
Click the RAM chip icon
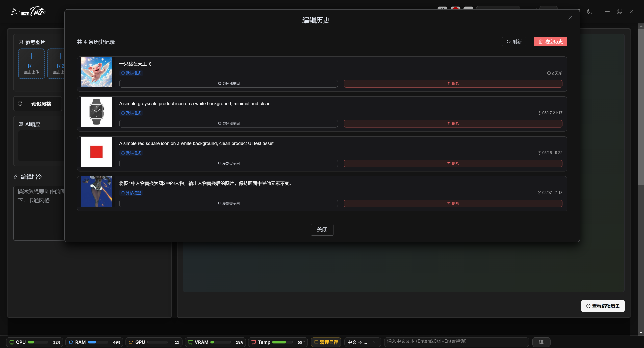pos(71,342)
